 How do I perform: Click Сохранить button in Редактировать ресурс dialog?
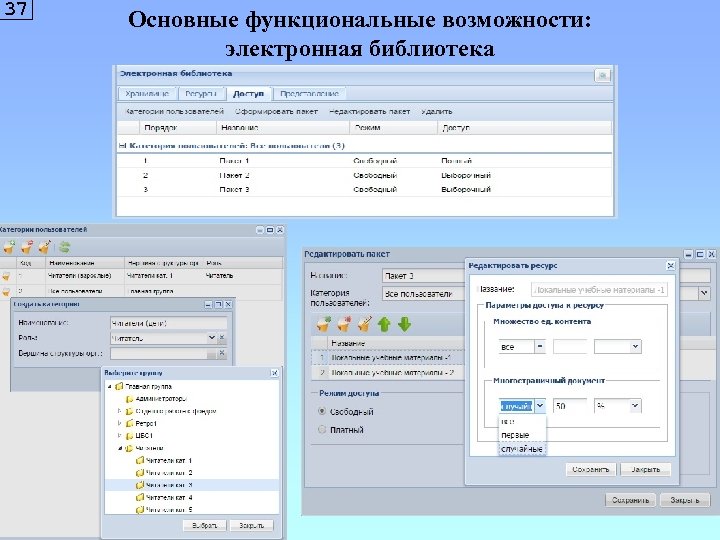point(591,469)
